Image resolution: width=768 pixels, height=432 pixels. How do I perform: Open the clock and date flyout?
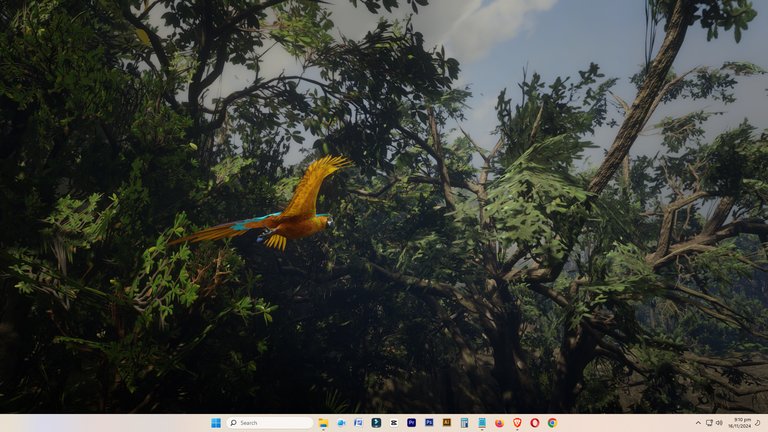[739, 423]
